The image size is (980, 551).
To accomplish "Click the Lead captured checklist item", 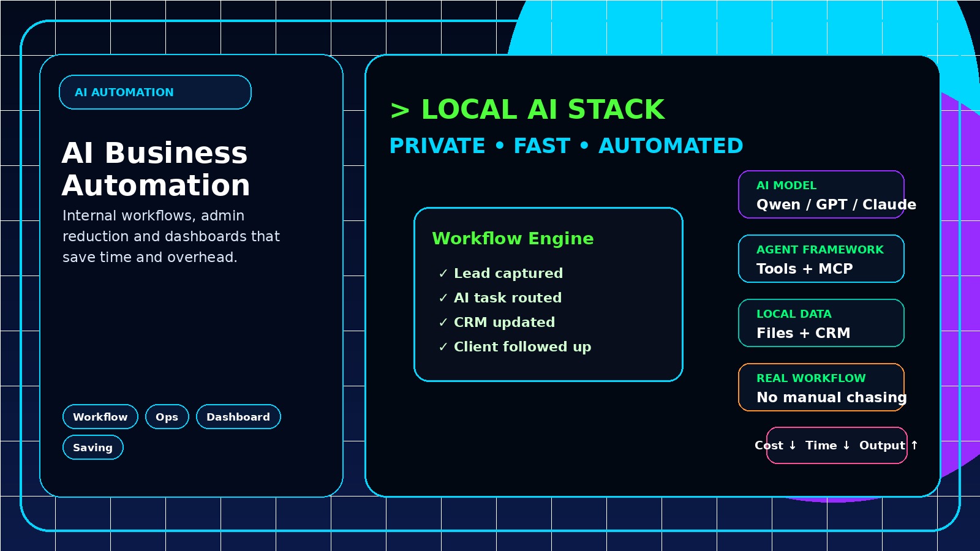I will 501,273.
